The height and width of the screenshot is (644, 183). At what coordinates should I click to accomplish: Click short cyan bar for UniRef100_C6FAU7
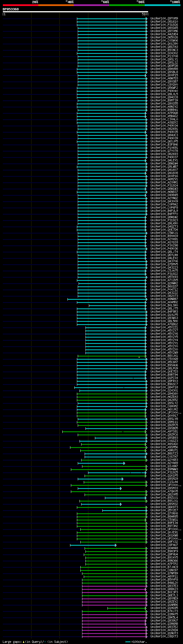[x=93, y=545]
